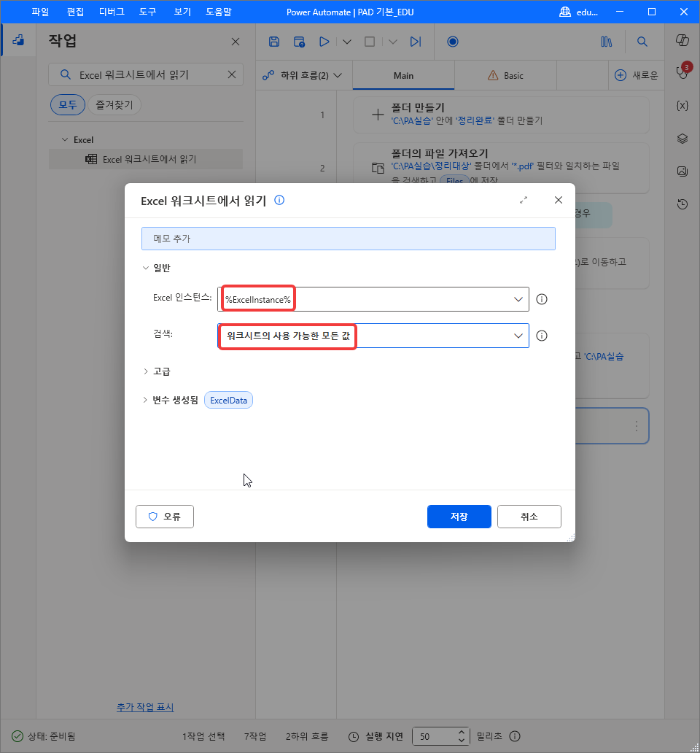Open the more options dots on selected action
The width and height of the screenshot is (700, 753).
coord(636,426)
